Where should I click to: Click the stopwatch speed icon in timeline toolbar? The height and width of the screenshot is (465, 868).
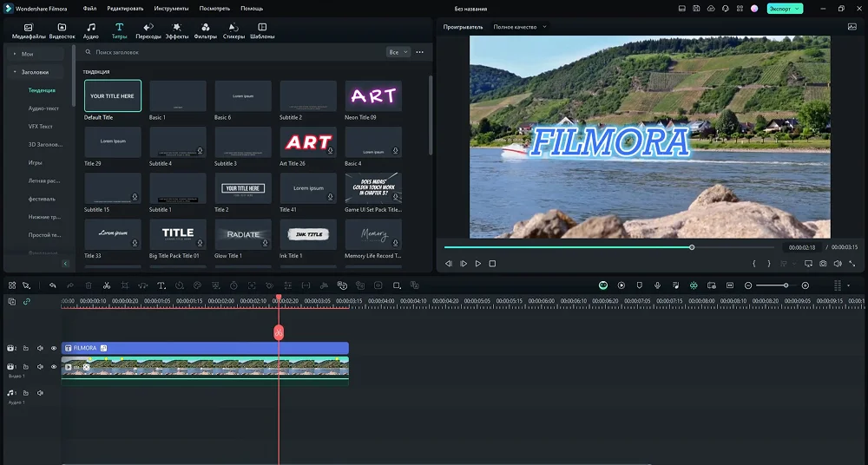[233, 285]
